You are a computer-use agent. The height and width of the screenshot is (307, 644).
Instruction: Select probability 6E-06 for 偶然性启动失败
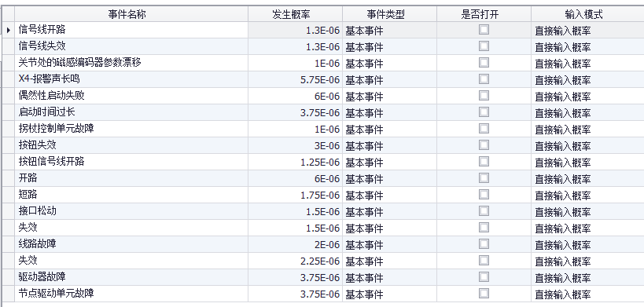pos(295,96)
